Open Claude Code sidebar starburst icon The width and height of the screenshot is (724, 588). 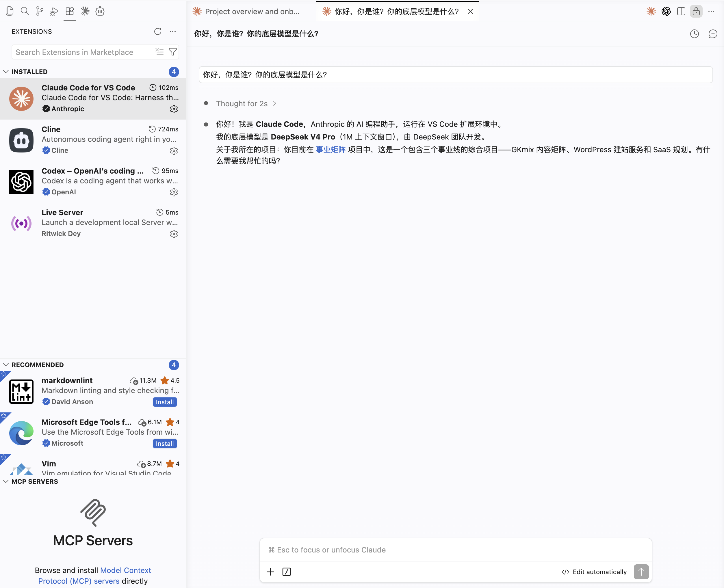[85, 11]
